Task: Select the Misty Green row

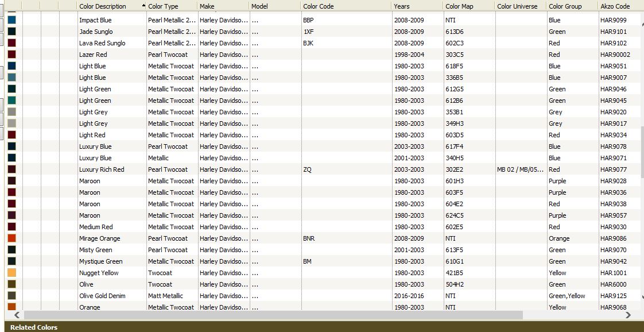Action: [322, 250]
